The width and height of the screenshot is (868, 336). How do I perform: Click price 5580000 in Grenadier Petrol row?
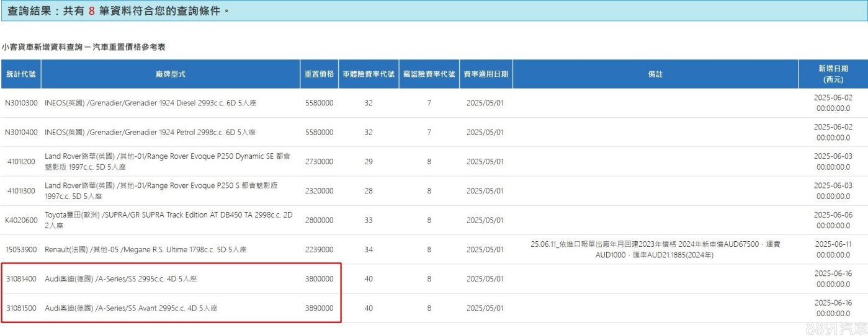[x=320, y=132]
